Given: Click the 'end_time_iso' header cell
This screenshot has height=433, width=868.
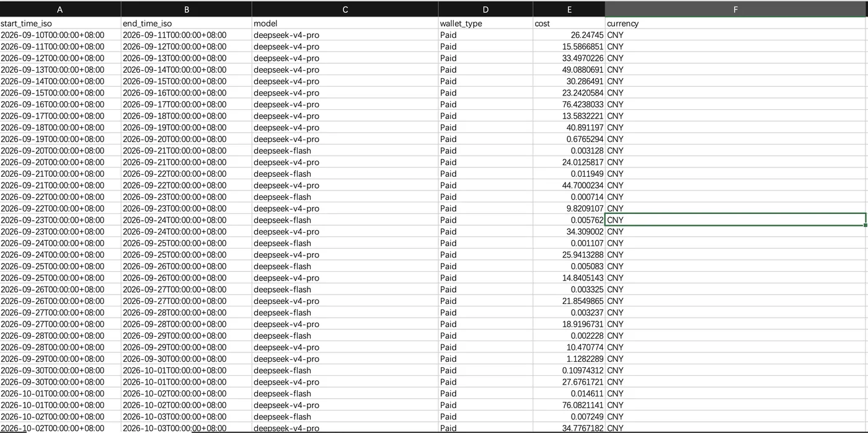Looking at the screenshot, I should [x=187, y=24].
